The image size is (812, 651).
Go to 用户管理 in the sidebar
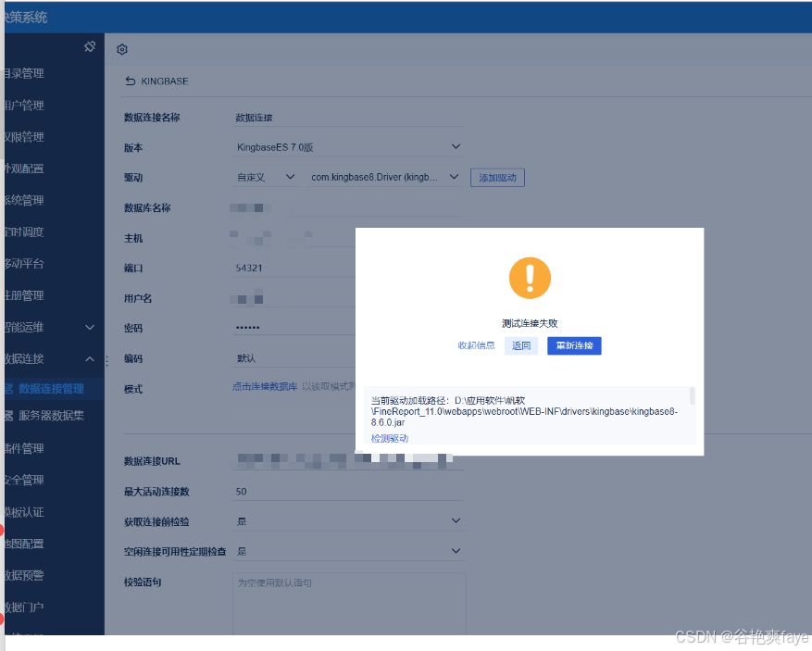(32, 105)
